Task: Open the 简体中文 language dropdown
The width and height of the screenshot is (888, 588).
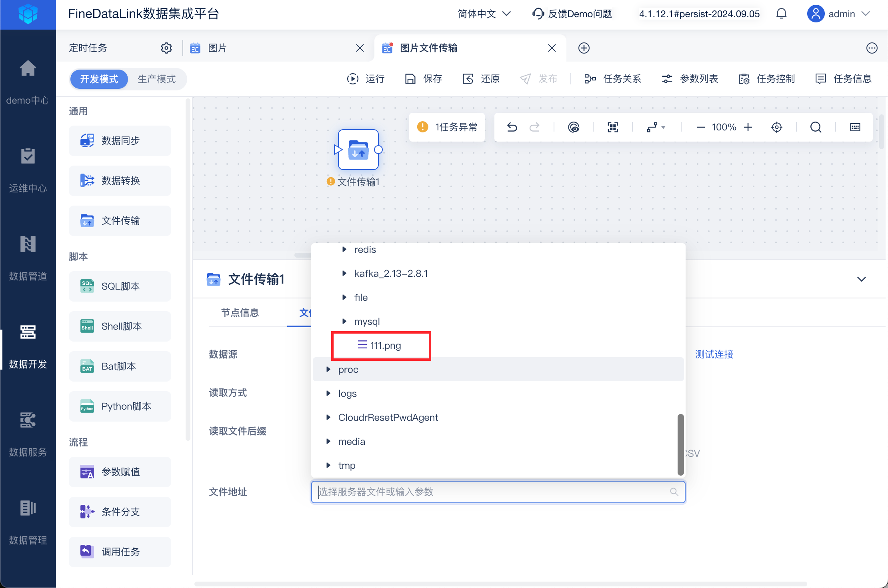Action: point(484,14)
